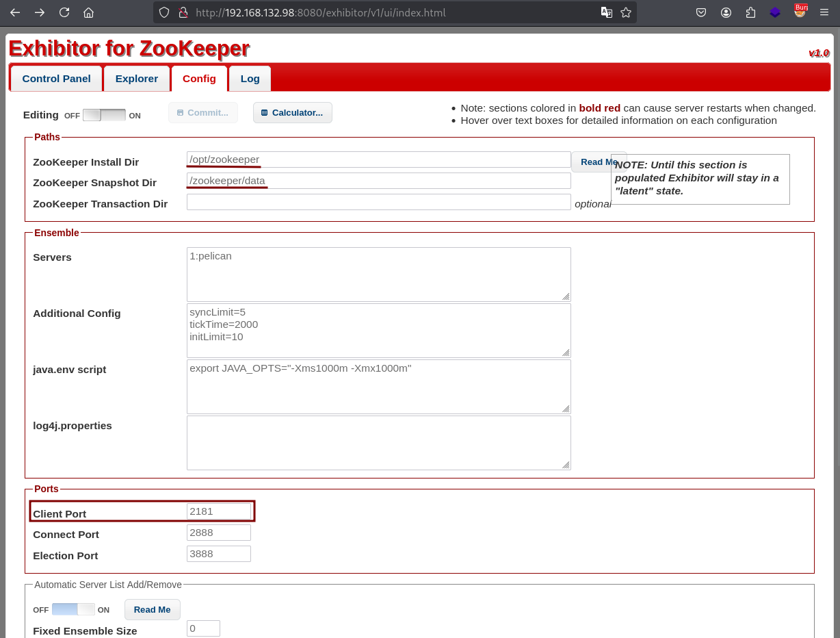The image size is (840, 638).
Task: Toggle the Automatic Server List switch
Action: (x=73, y=609)
